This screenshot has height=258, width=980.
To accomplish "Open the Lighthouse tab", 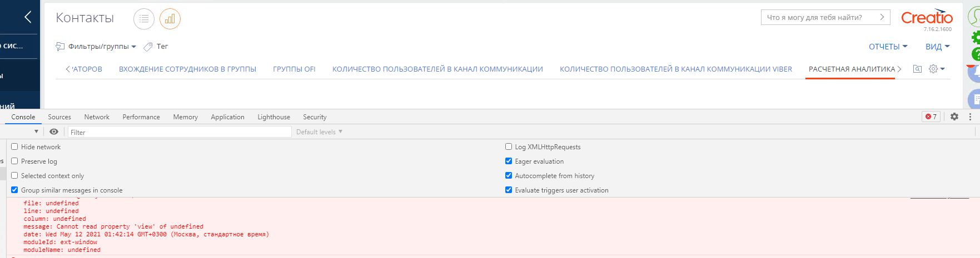I will pos(273,117).
